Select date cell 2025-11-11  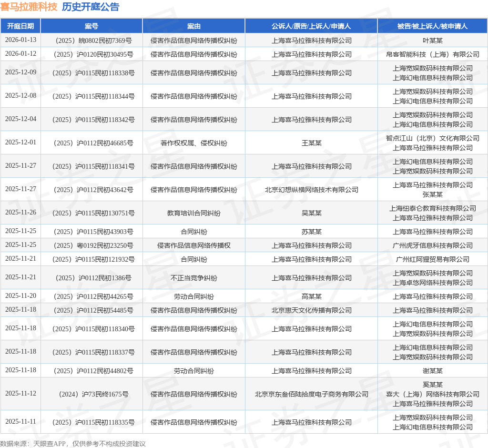(20, 421)
